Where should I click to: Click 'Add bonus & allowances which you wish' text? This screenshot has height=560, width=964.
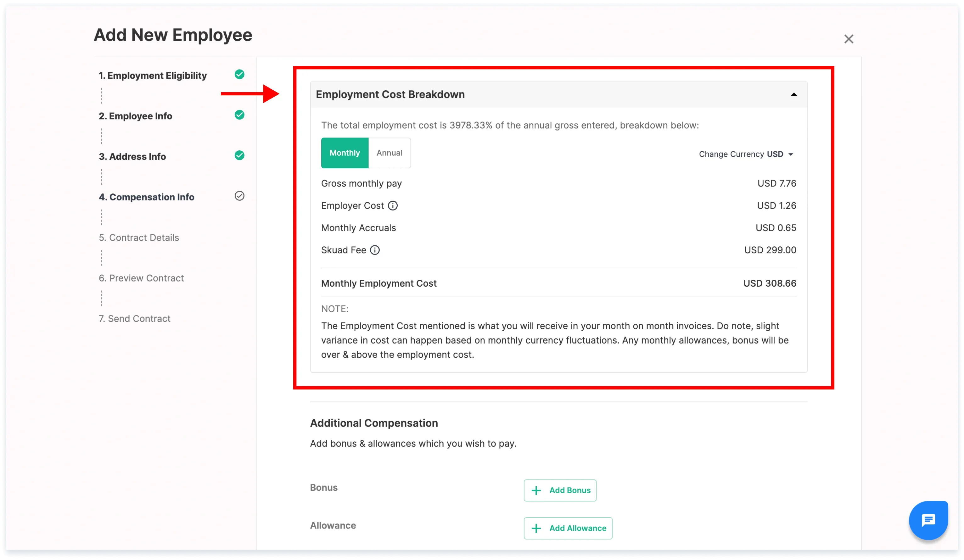[x=413, y=444]
